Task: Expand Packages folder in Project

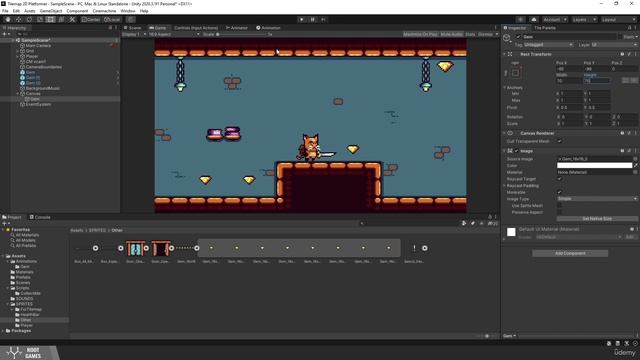Action: (3, 331)
